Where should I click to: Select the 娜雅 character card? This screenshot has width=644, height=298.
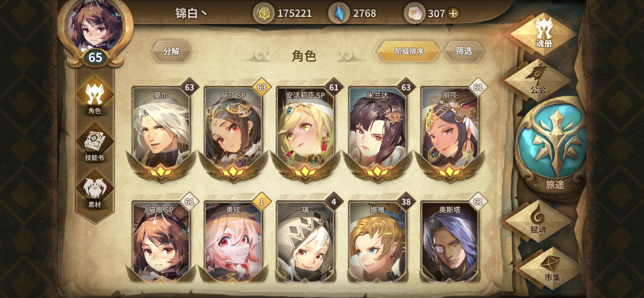pyautogui.click(x=377, y=241)
